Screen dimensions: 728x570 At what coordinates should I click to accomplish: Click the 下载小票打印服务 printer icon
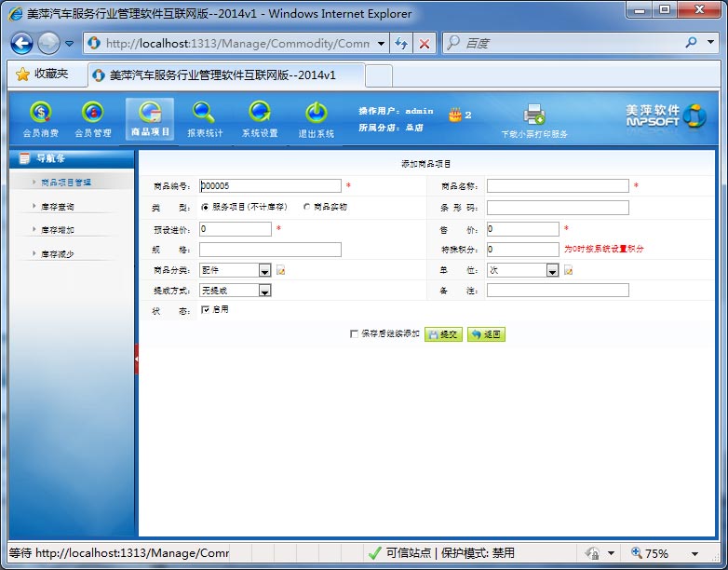[534, 115]
